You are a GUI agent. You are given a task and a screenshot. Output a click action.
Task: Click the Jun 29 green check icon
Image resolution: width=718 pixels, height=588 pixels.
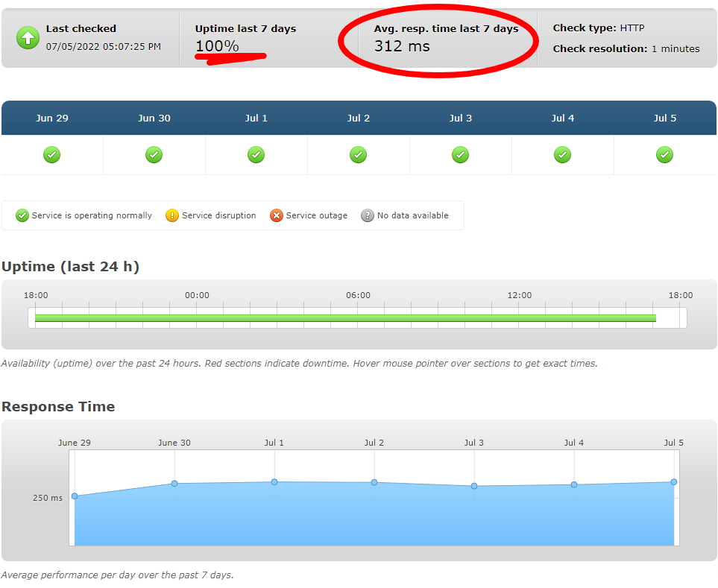coord(51,155)
